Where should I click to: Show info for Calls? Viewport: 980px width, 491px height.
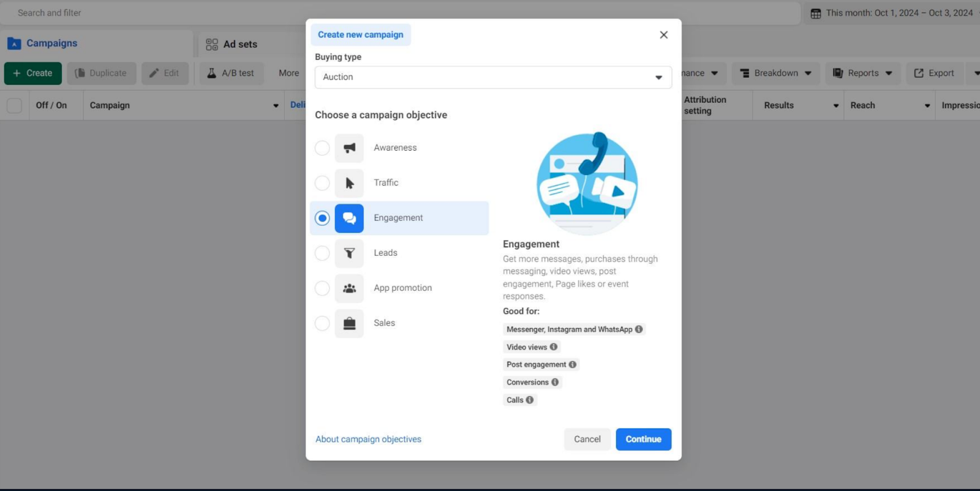point(530,400)
